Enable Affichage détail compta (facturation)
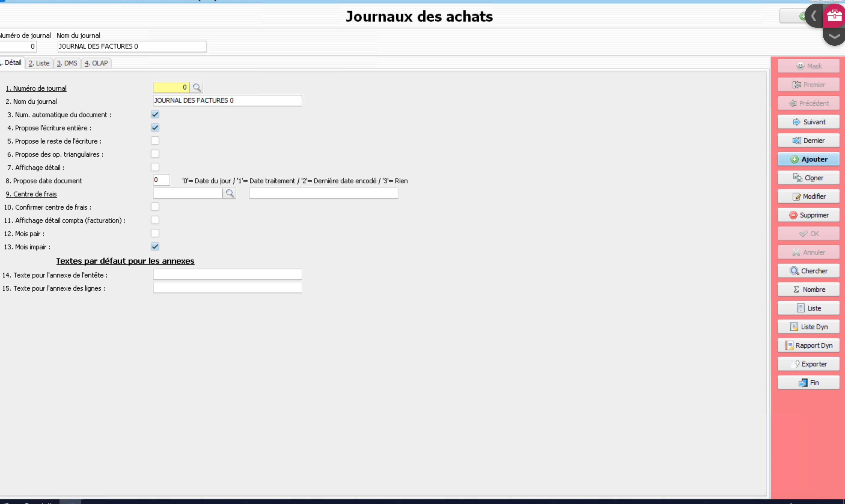845x504 pixels. [x=155, y=220]
